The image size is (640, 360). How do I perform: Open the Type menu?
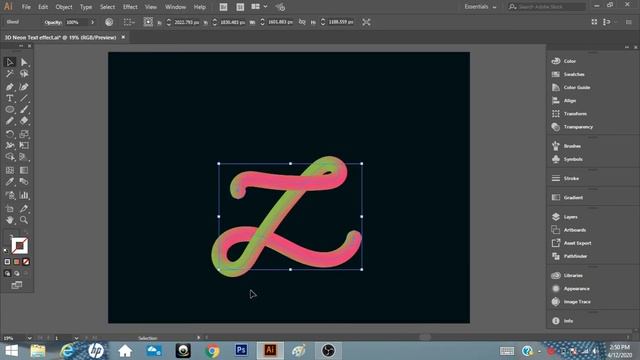pyautogui.click(x=86, y=7)
